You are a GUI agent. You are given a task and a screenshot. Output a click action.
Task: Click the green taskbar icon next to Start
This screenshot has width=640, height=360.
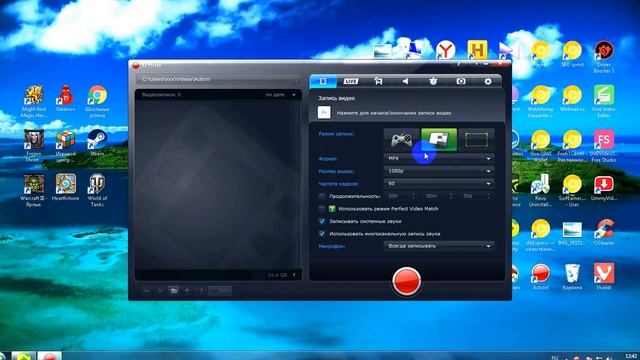pyautogui.click(x=23, y=356)
